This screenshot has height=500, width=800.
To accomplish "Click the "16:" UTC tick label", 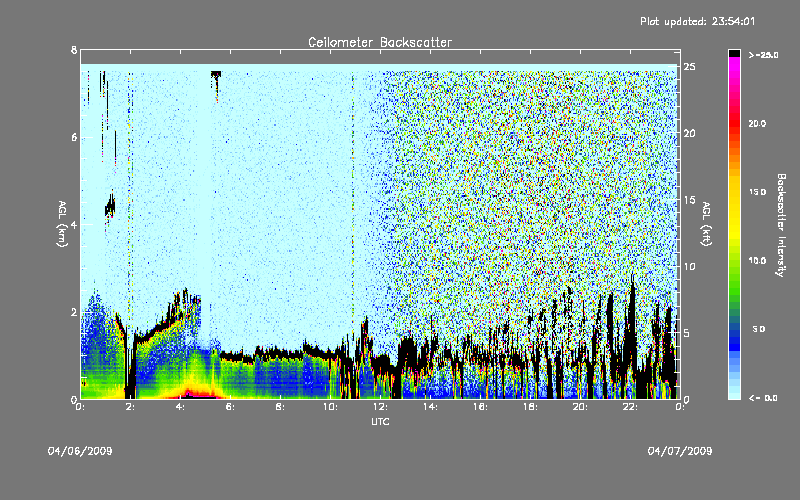I will (x=480, y=407).
